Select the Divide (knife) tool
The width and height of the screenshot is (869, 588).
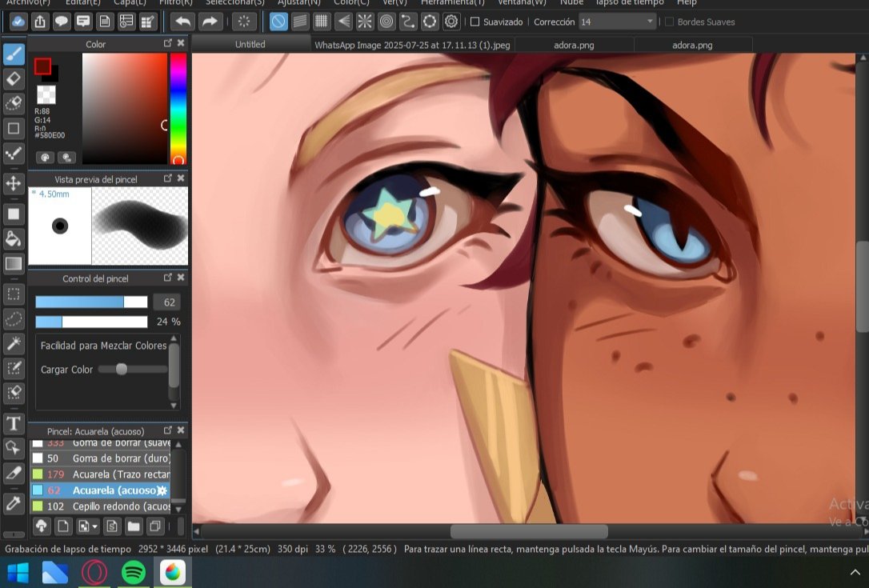[14, 473]
